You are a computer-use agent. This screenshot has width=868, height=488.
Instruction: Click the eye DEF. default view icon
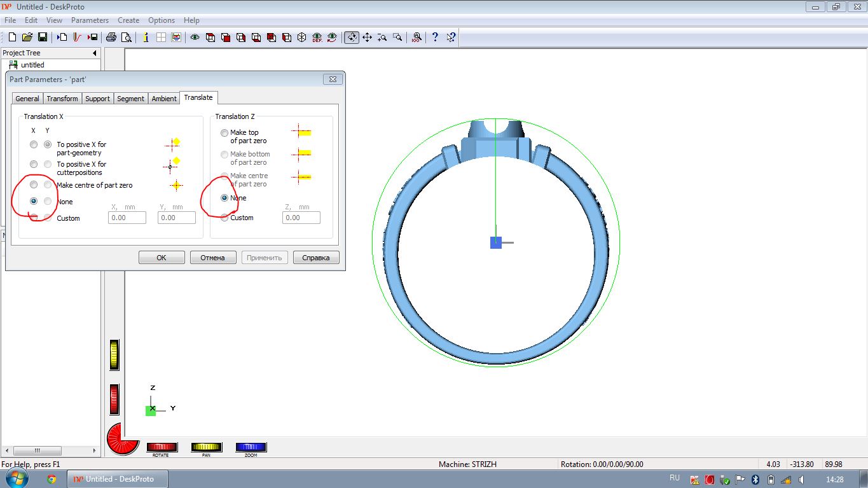tap(317, 38)
